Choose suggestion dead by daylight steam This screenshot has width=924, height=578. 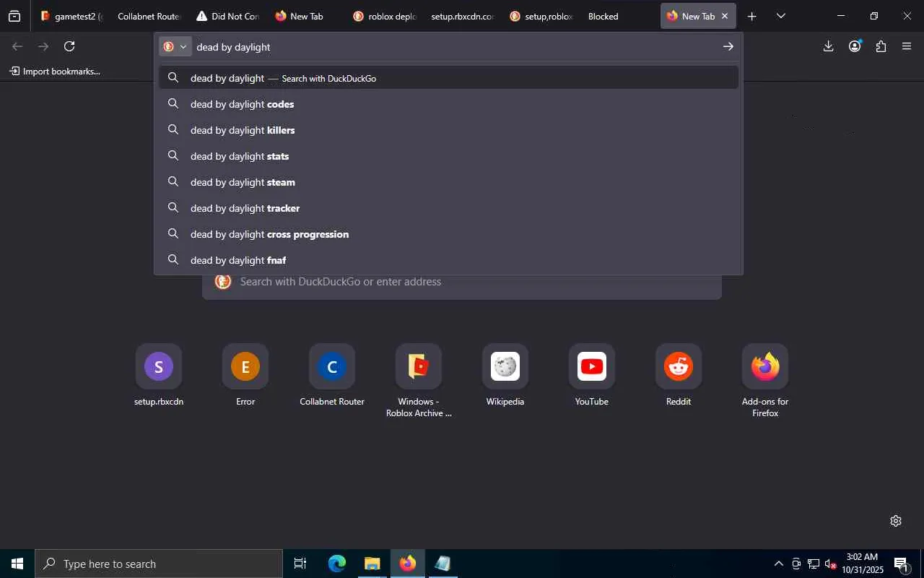click(448, 182)
